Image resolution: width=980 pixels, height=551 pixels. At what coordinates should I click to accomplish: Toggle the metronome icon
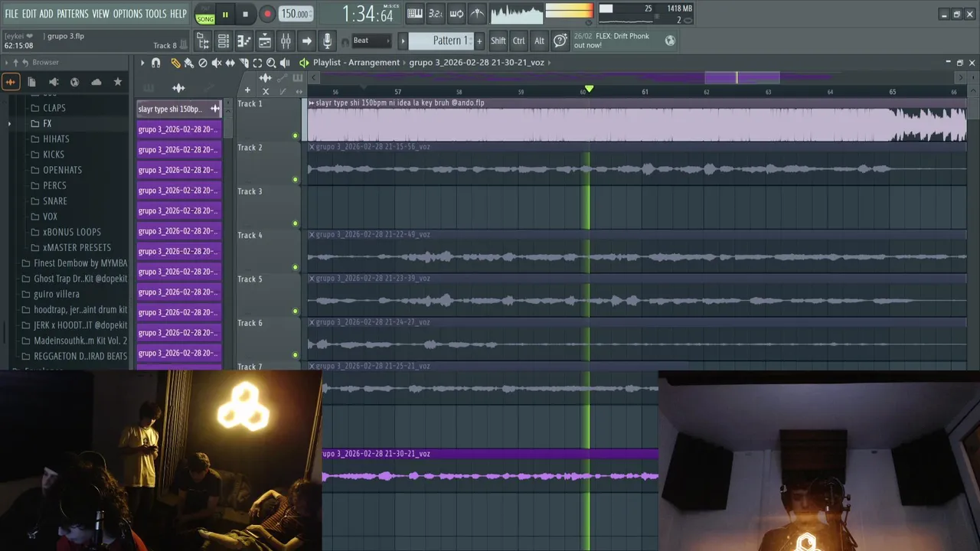tap(476, 14)
